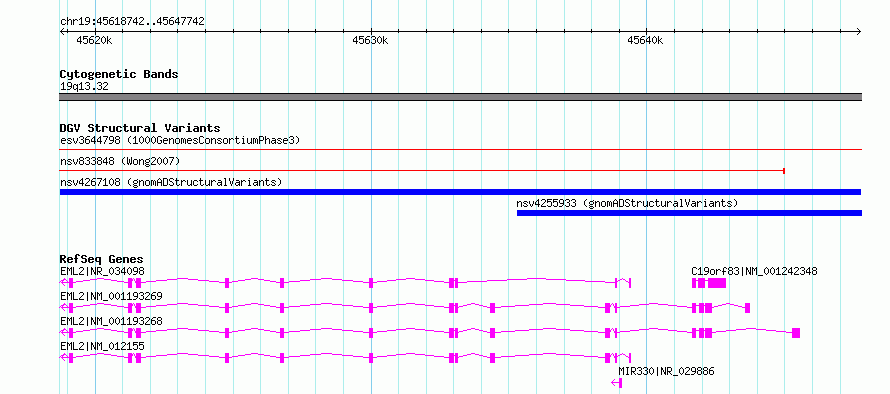Click the C19orf83 large exon block
The image size is (890, 394).
[717, 283]
